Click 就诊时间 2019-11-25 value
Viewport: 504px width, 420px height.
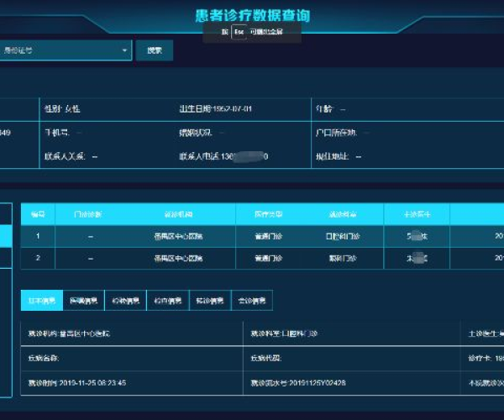[76, 383]
